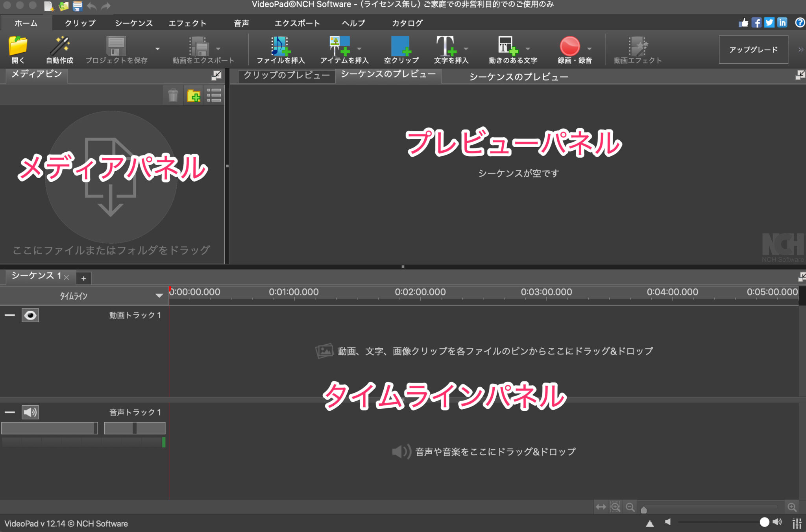This screenshot has width=806, height=532.
Task: Click the timeline ruler at 0:02:00.000
Action: click(x=420, y=292)
